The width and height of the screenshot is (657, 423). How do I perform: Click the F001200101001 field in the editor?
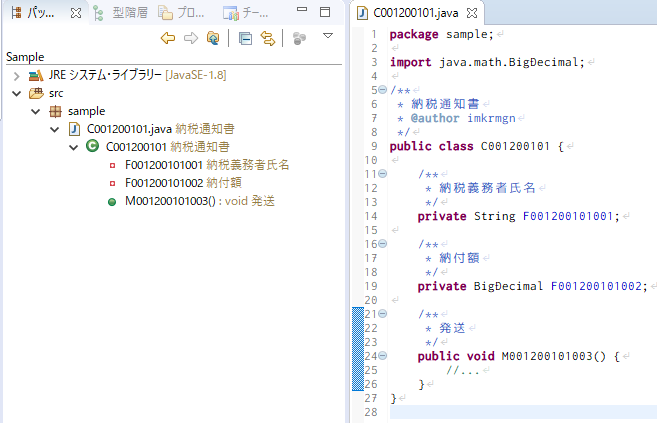(x=568, y=216)
